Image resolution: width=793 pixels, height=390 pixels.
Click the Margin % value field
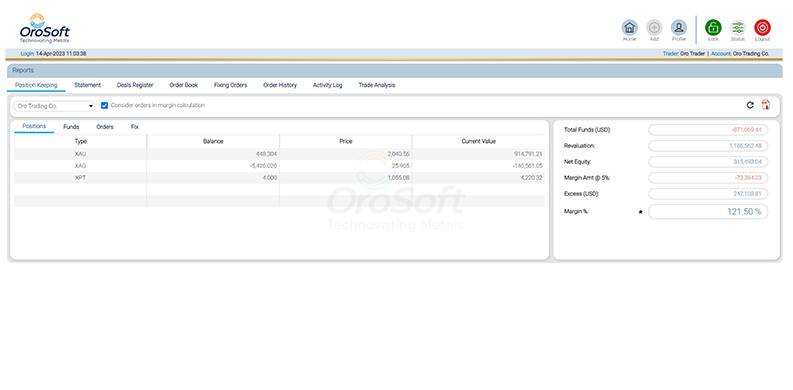[x=708, y=211]
